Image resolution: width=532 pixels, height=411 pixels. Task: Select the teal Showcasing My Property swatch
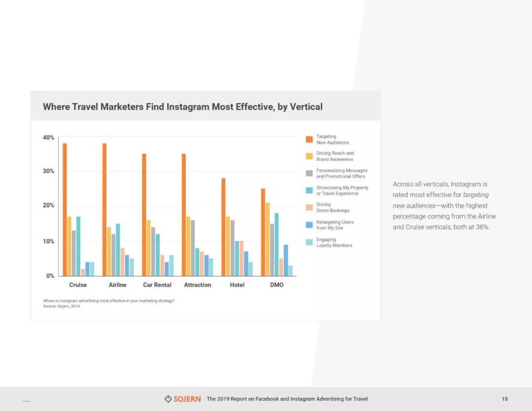point(309,190)
